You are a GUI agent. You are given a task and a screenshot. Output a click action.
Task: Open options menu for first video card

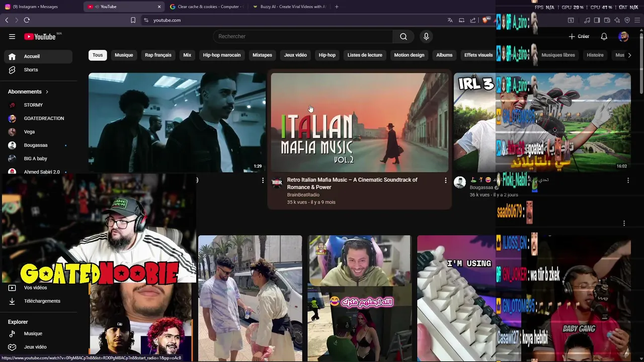(x=263, y=180)
